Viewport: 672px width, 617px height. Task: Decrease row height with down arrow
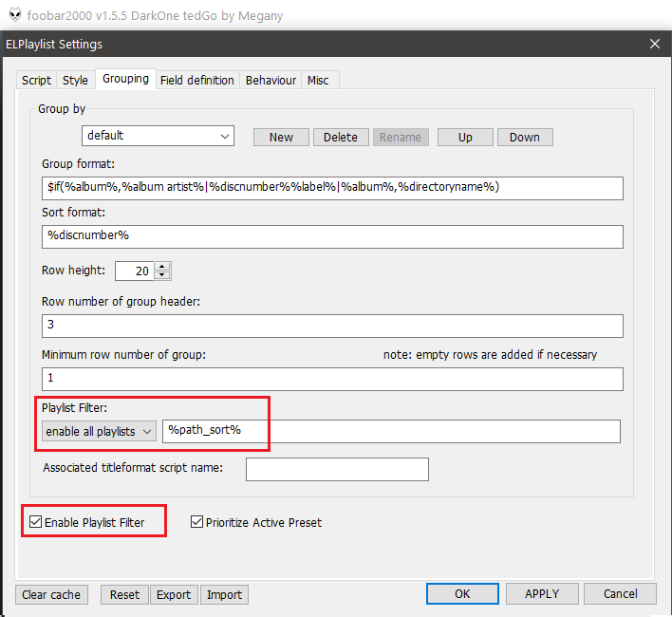162,275
